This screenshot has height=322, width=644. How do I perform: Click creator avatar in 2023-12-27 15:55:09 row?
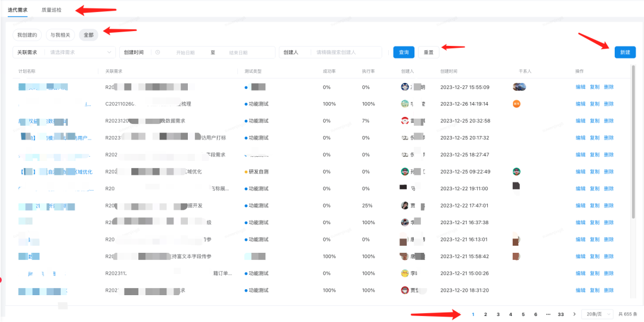[405, 87]
